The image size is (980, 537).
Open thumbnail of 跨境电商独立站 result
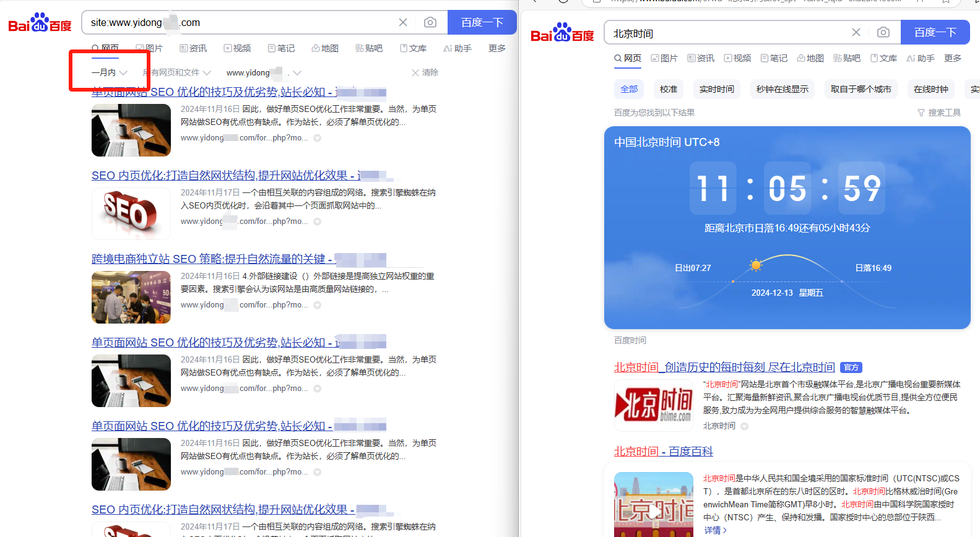point(131,297)
